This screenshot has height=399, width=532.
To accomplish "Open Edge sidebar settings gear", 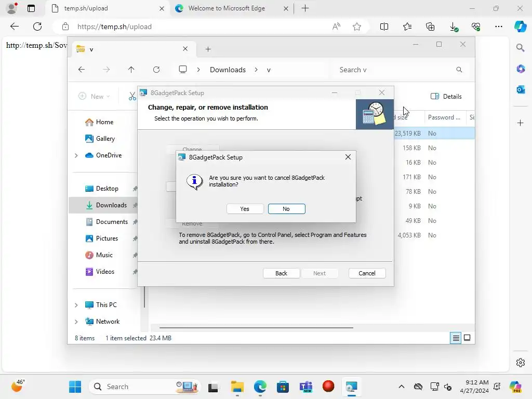I will coord(520,362).
